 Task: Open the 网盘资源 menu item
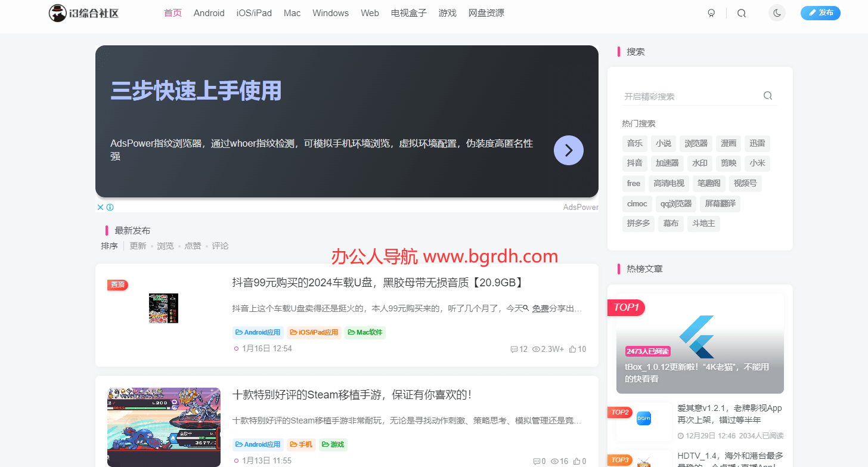[x=486, y=13]
